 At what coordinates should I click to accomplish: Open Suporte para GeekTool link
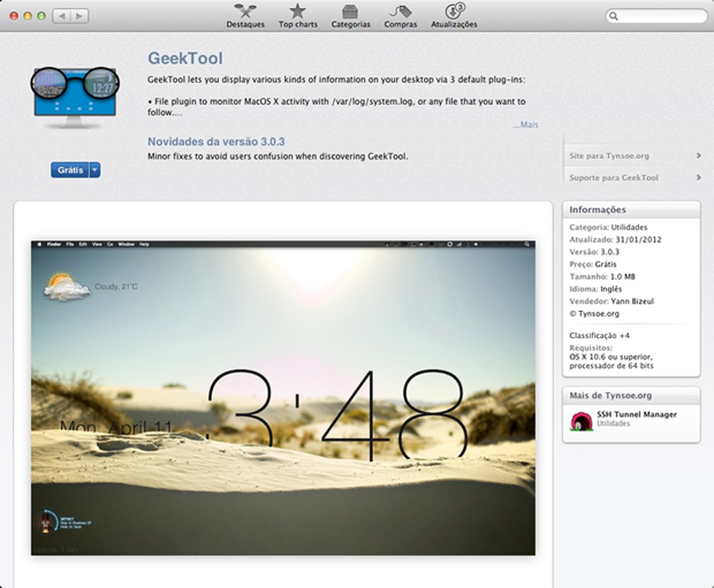[x=613, y=178]
